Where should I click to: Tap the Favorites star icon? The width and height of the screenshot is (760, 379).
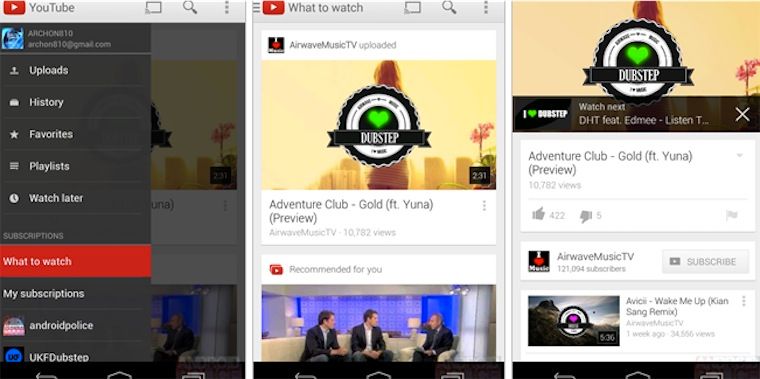pyautogui.click(x=14, y=134)
